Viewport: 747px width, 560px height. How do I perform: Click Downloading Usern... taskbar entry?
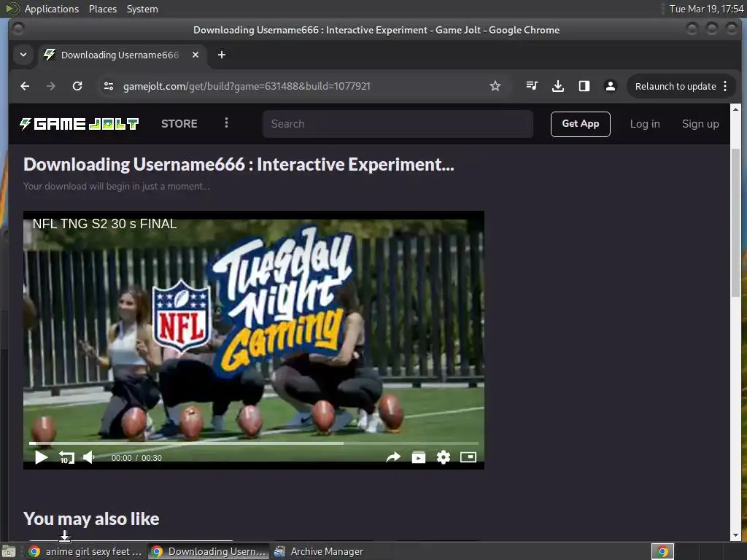[209, 551]
